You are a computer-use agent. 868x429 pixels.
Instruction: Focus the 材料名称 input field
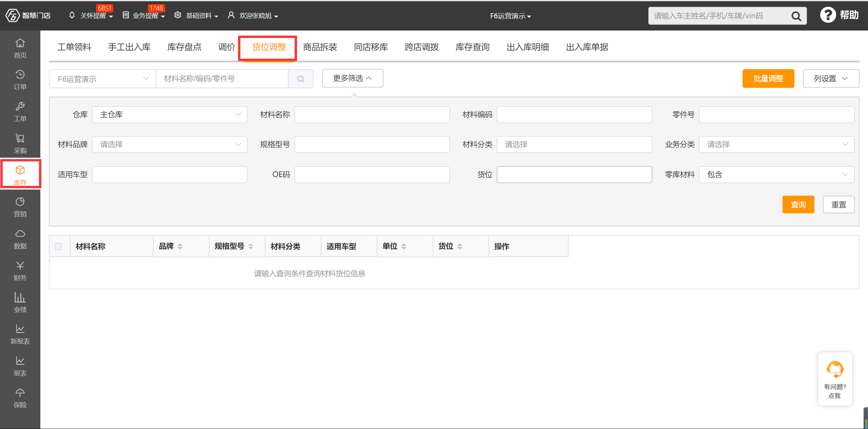point(372,115)
